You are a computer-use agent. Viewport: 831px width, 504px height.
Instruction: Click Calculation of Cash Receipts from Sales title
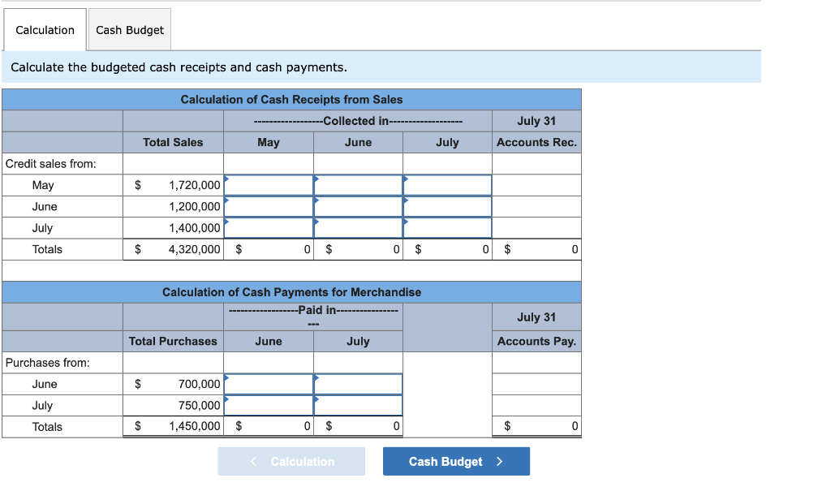pyautogui.click(x=291, y=100)
